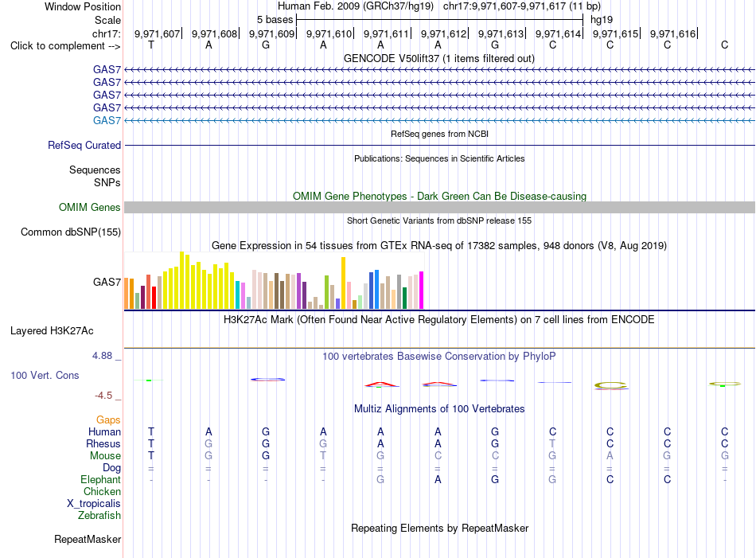
Task: Click the H3K27Ac Mark ENCODE track title
Action: (439, 320)
